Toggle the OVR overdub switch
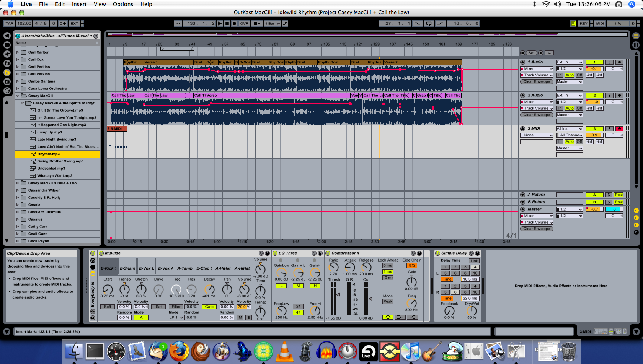The height and width of the screenshot is (364, 643). pyautogui.click(x=244, y=23)
